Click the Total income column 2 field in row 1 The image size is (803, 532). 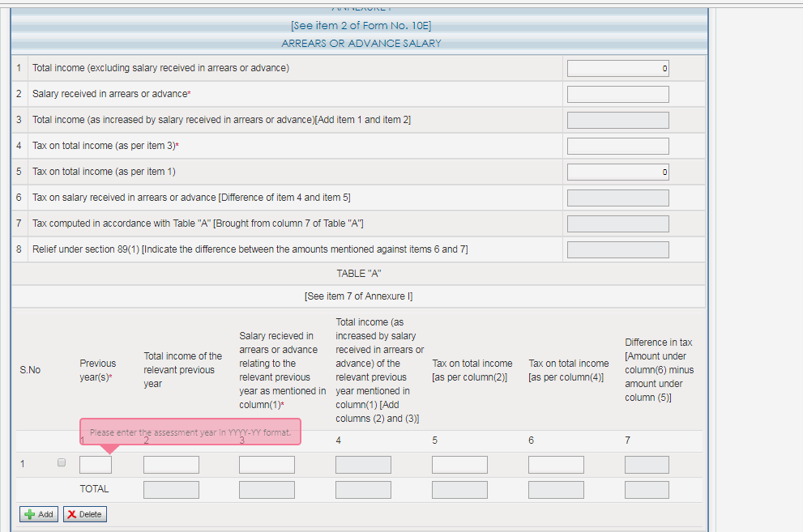coord(170,464)
